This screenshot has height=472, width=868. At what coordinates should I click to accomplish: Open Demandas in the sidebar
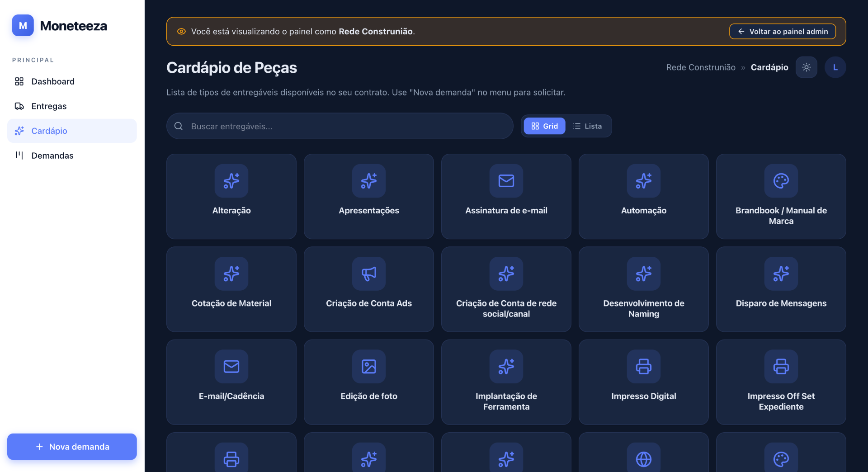tap(72, 156)
